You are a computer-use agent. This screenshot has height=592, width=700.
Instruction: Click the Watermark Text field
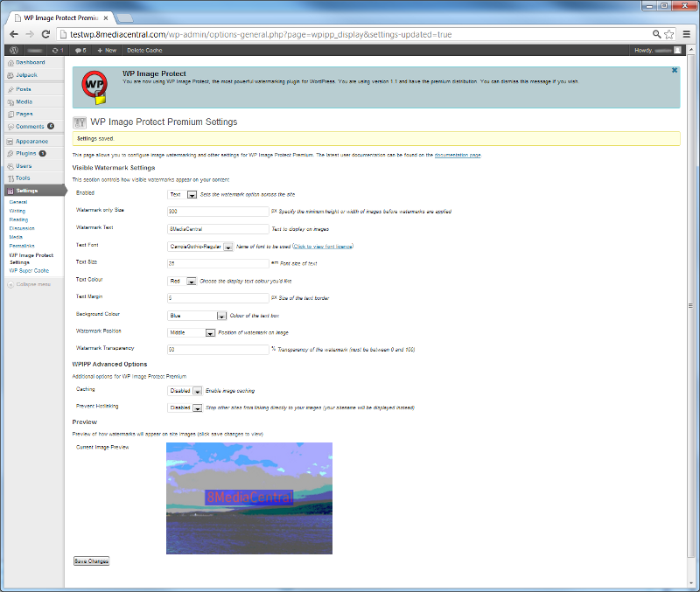pos(218,229)
